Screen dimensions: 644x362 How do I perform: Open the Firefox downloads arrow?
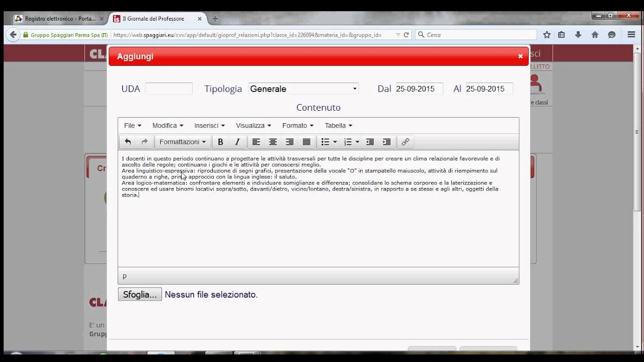click(x=578, y=35)
